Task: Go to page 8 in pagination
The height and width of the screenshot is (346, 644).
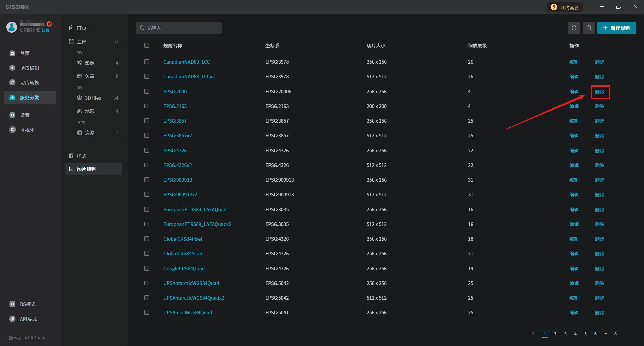Action: 615,334
